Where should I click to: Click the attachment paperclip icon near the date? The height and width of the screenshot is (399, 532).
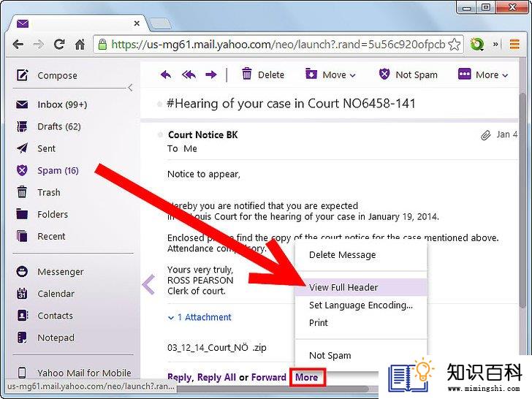(486, 135)
